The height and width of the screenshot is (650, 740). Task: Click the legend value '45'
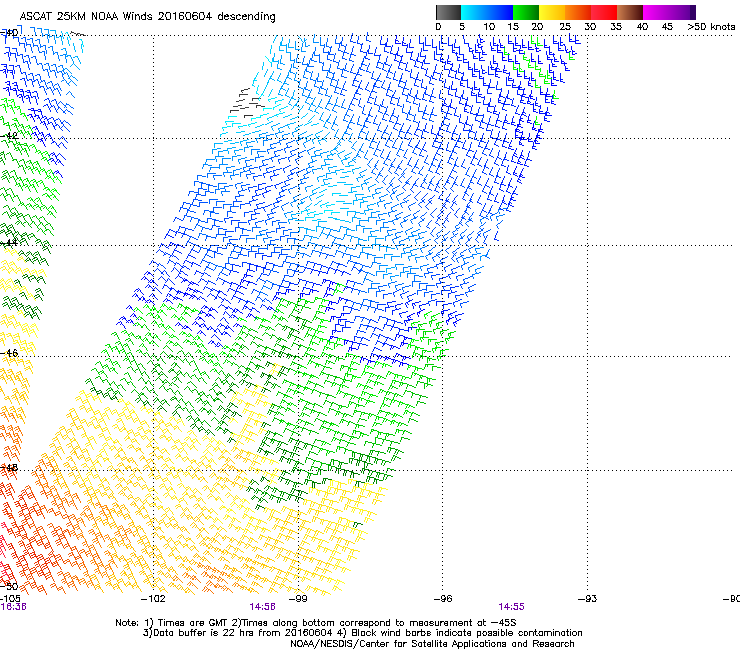tap(667, 27)
